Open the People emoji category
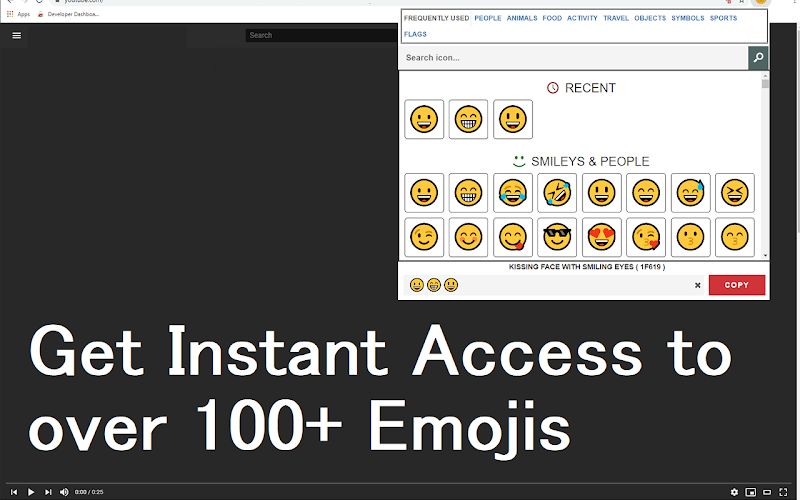This screenshot has width=800, height=500. pos(488,18)
